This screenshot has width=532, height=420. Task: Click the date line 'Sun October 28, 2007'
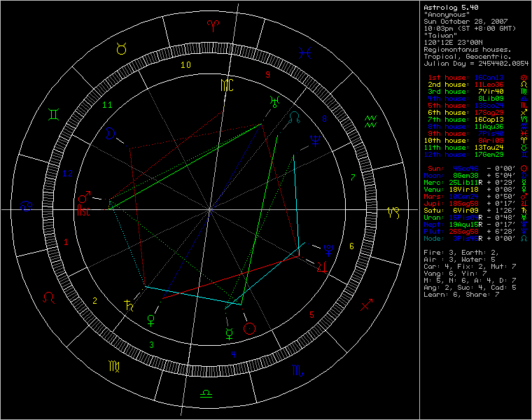pyautogui.click(x=465, y=22)
